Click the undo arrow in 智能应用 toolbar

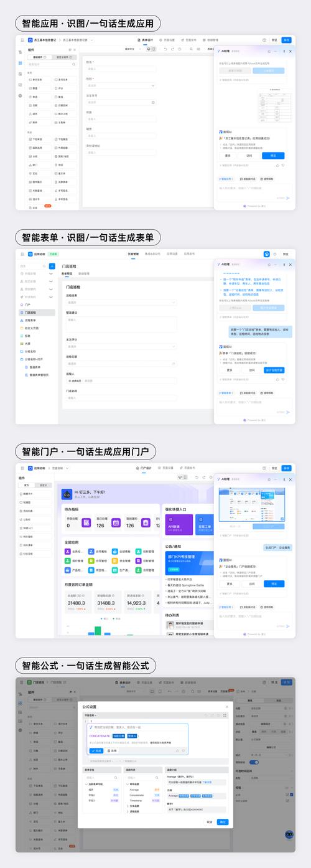[165, 49]
